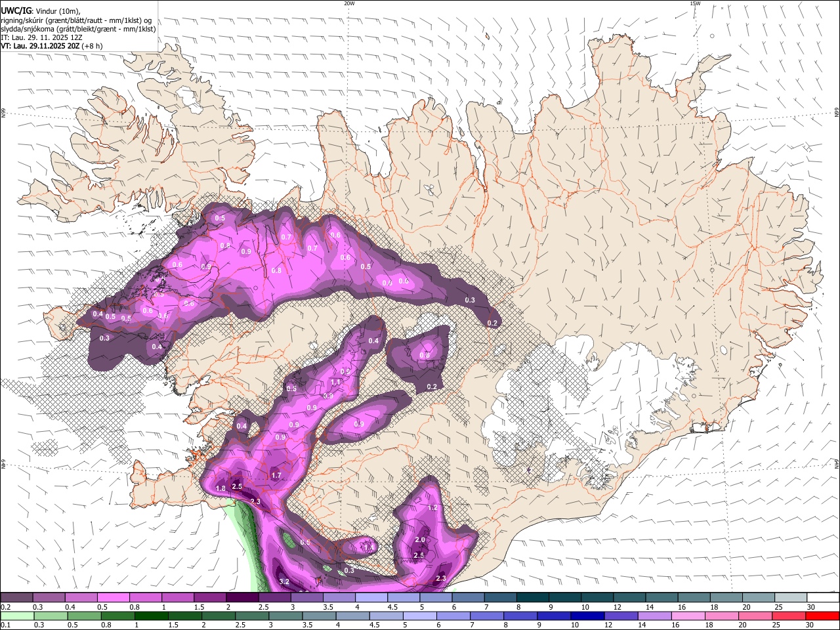Viewport: 840px width, 630px height.
Task: Click the upper legend swatch starting at 0.2
Action: 16,597
